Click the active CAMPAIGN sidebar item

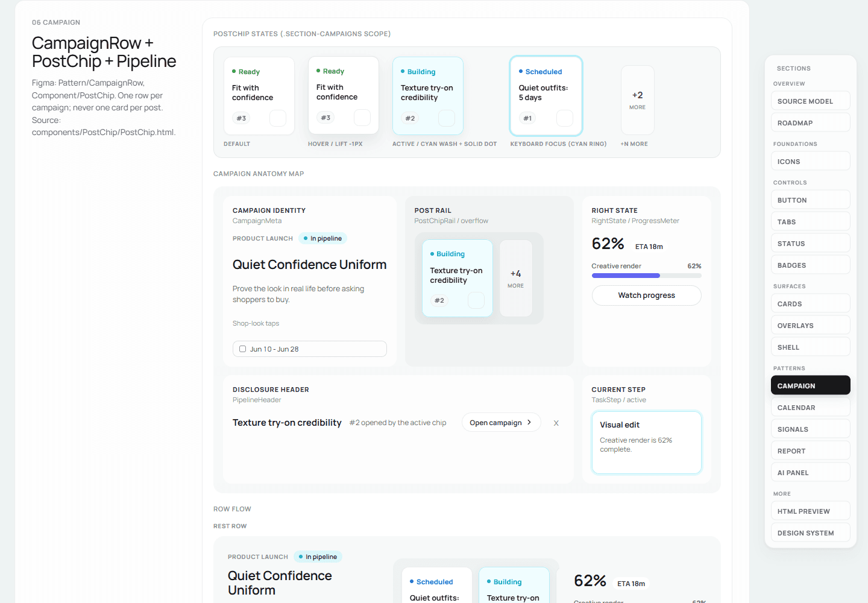pyautogui.click(x=810, y=386)
